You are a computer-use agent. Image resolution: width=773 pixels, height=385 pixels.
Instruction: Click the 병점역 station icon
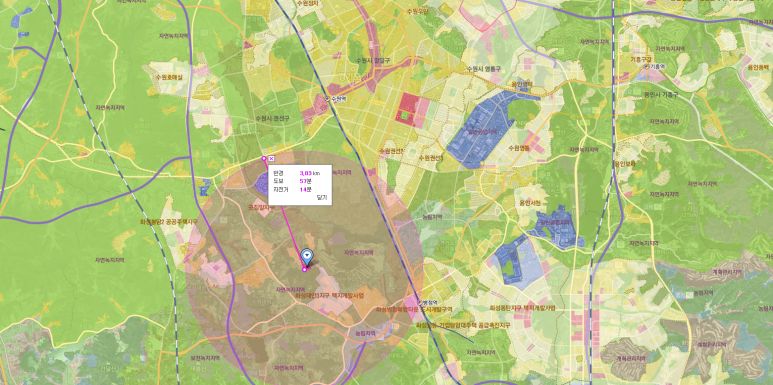pyautogui.click(x=420, y=302)
